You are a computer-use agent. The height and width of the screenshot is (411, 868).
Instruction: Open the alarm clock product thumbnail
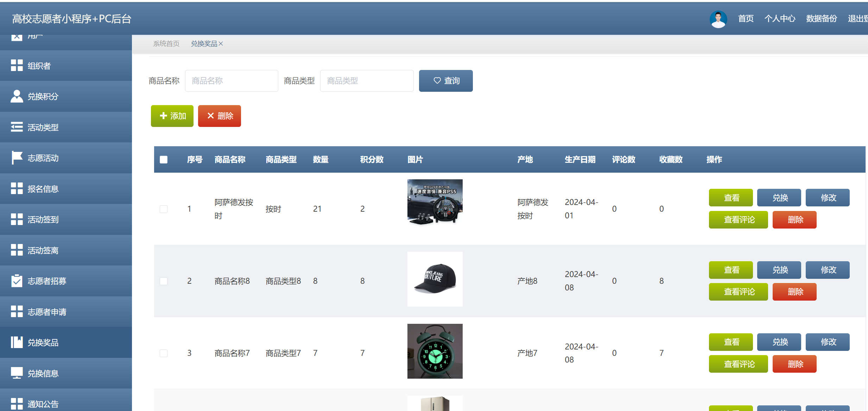[435, 351]
